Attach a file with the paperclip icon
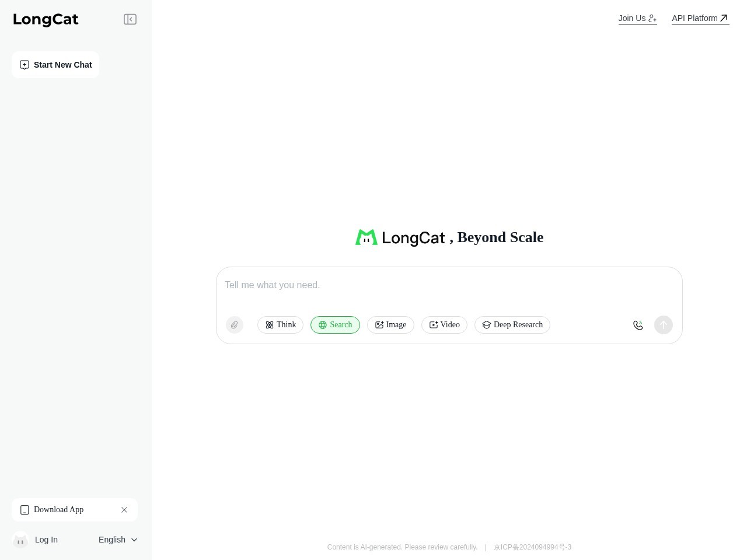The width and height of the screenshot is (747, 560). click(x=235, y=325)
